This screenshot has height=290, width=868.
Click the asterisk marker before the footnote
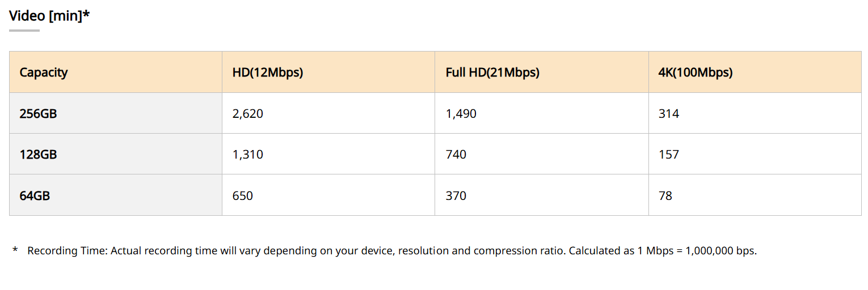pos(15,251)
